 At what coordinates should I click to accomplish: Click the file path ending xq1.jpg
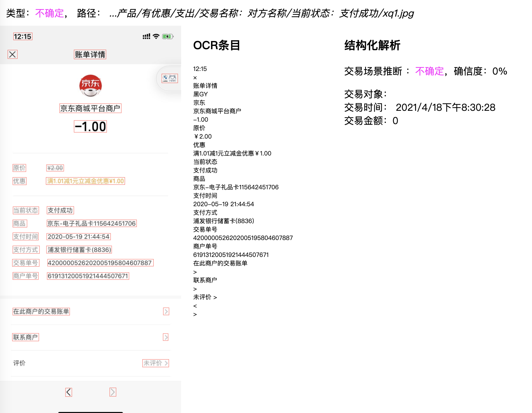[x=261, y=13]
